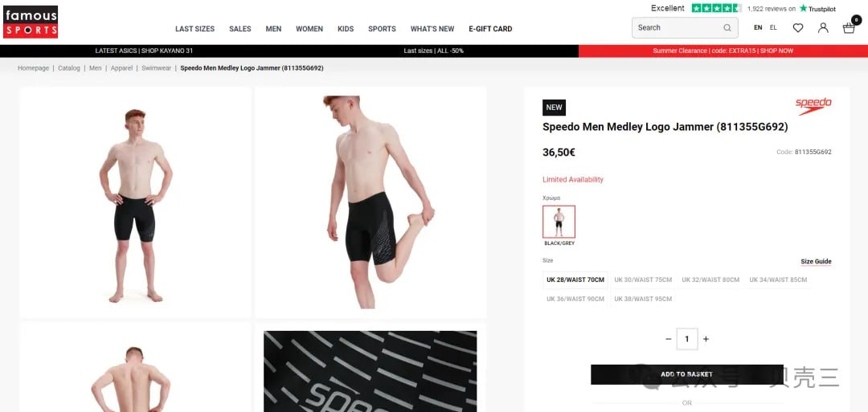This screenshot has width=868, height=412.
Task: Switch language to EL
Action: tap(773, 27)
